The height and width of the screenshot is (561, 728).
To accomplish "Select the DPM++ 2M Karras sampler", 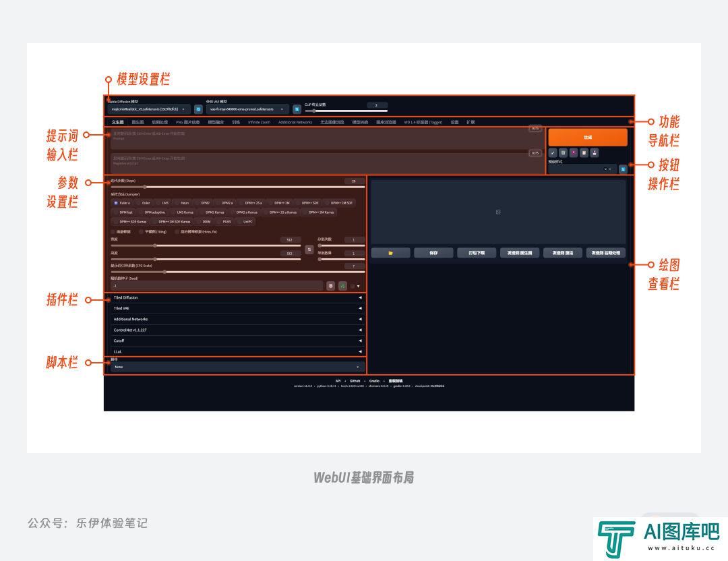I will tap(319, 212).
